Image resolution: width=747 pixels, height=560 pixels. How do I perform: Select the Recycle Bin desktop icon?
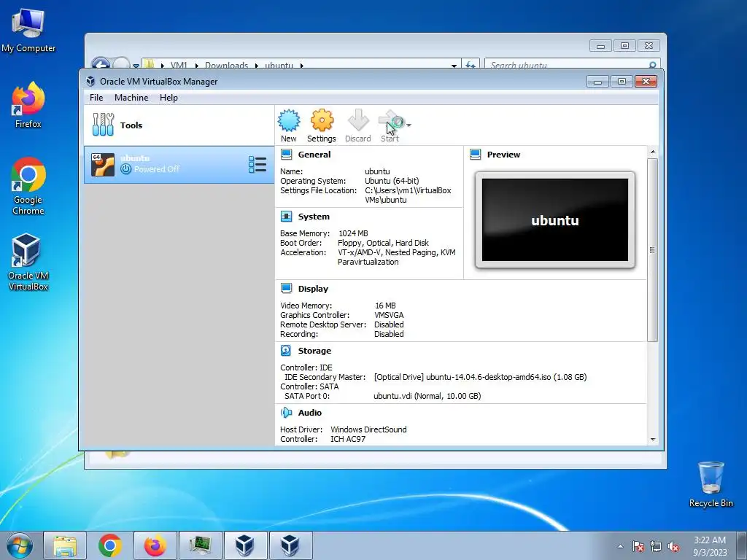coord(711,485)
